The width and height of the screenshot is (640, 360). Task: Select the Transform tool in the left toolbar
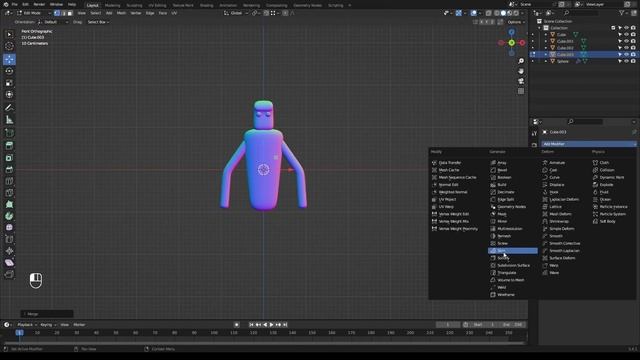point(9,95)
